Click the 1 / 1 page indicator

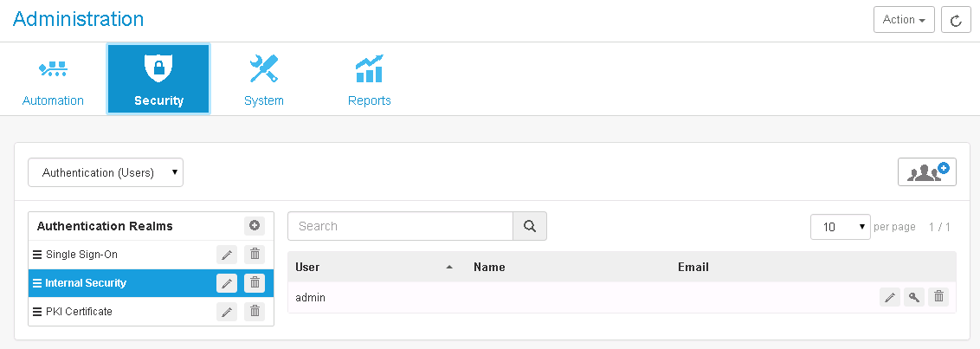939,226
